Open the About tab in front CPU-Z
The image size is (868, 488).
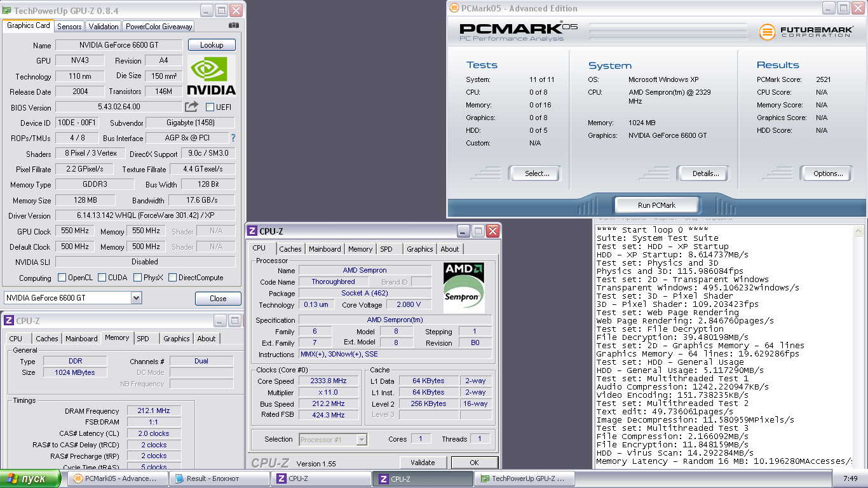tap(450, 249)
